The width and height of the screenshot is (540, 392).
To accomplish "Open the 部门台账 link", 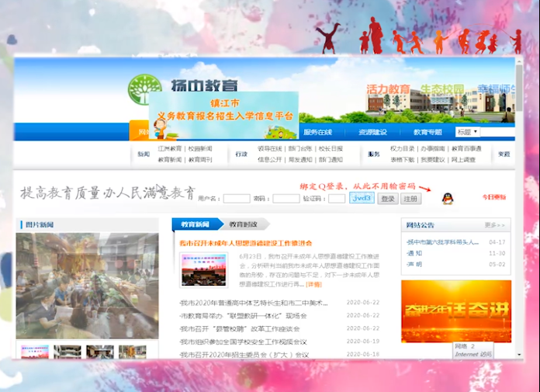I will pos(300,149).
